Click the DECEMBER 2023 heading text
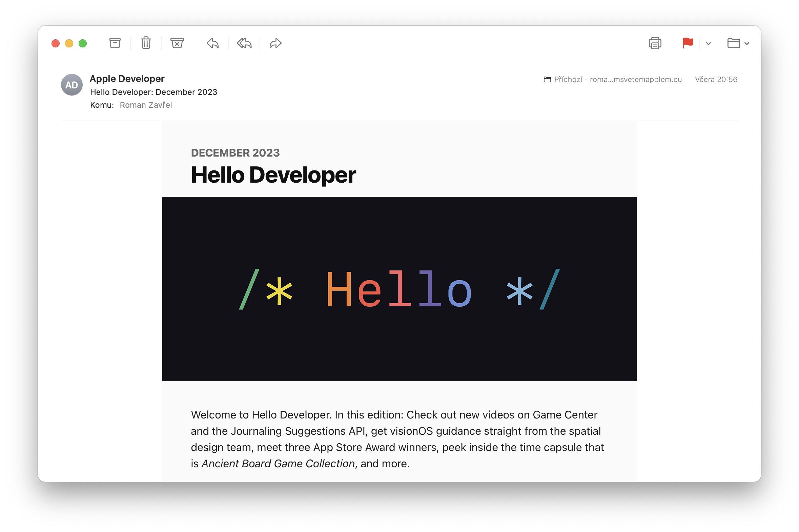 pos(235,153)
